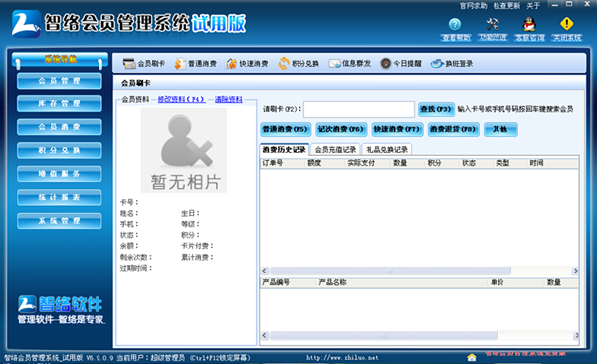Open 统计报表 in the sidebar
Image resolution: width=597 pixels, height=364 pixels.
60,197
